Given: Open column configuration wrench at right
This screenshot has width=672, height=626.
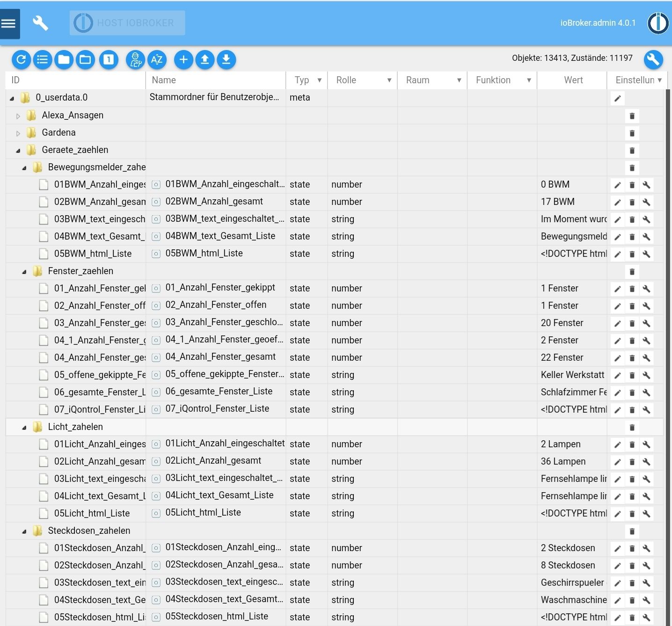Looking at the screenshot, I should pyautogui.click(x=653, y=59).
